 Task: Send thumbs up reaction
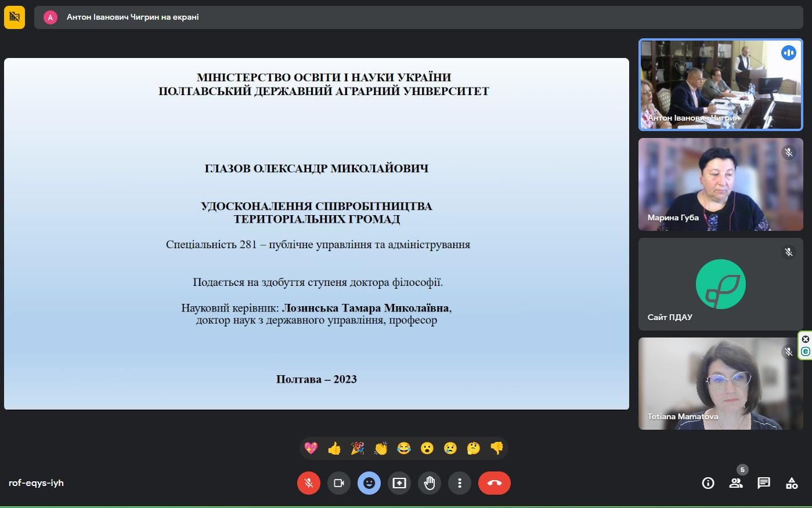click(334, 448)
